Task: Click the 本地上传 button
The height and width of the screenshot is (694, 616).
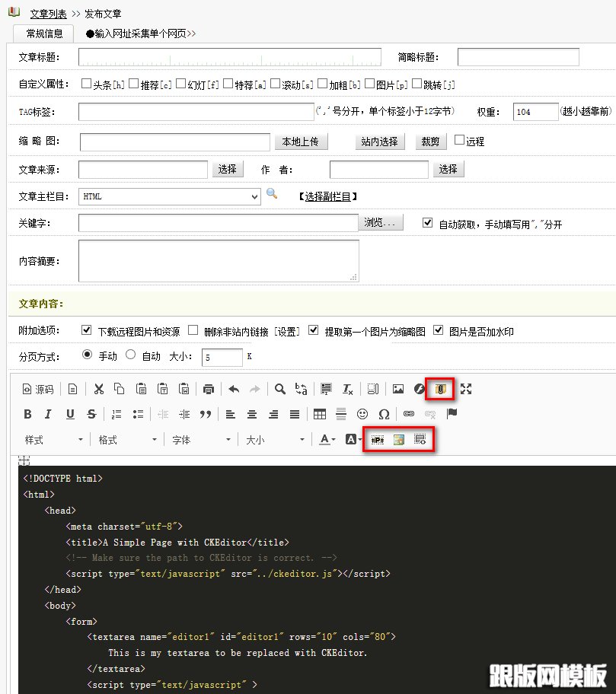Action: 301,142
